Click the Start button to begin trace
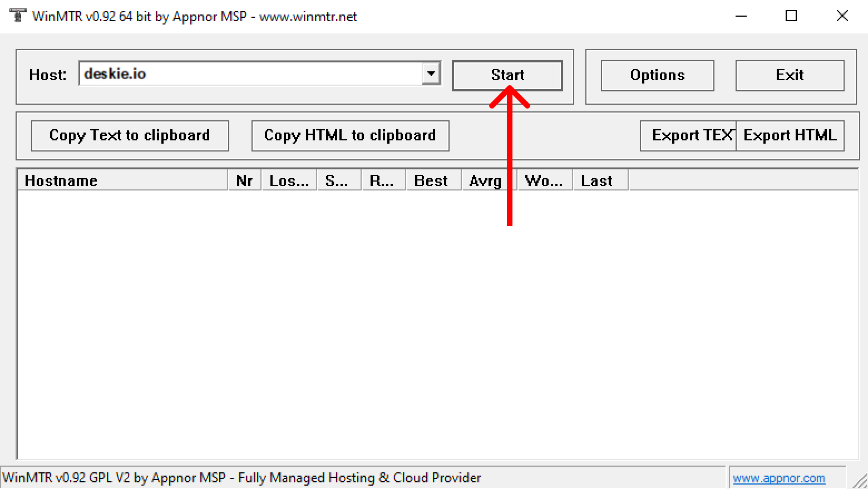 507,75
